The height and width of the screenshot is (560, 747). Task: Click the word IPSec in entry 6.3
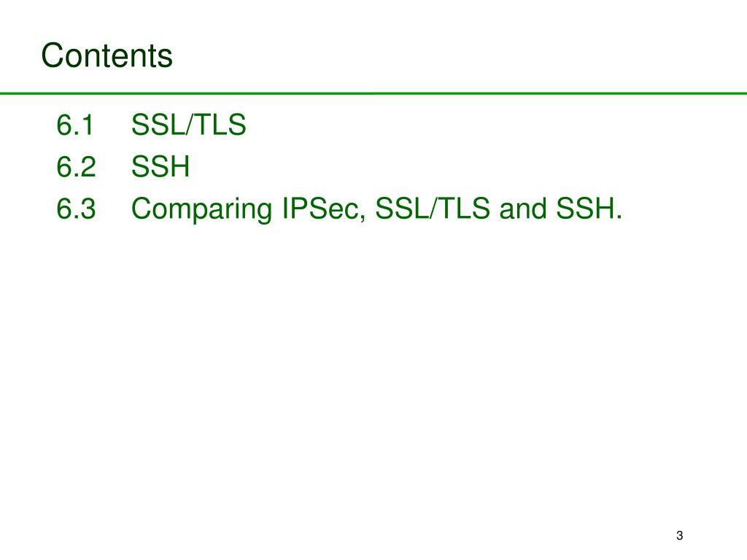click(x=324, y=209)
